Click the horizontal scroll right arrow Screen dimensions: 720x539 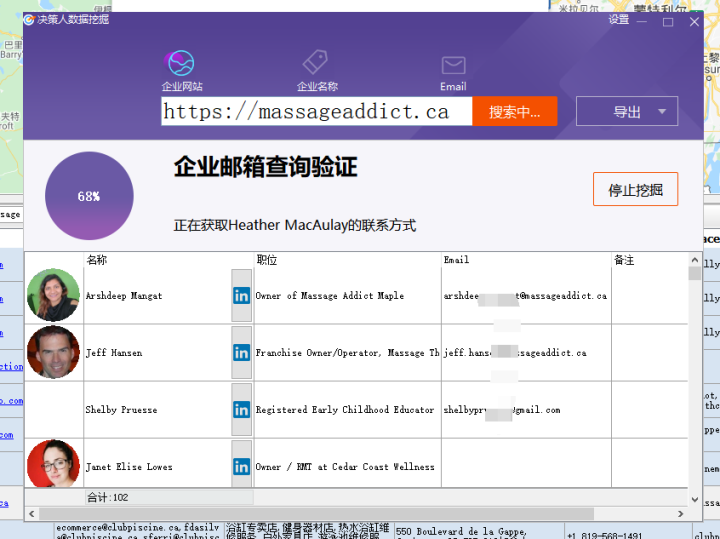pos(681,514)
